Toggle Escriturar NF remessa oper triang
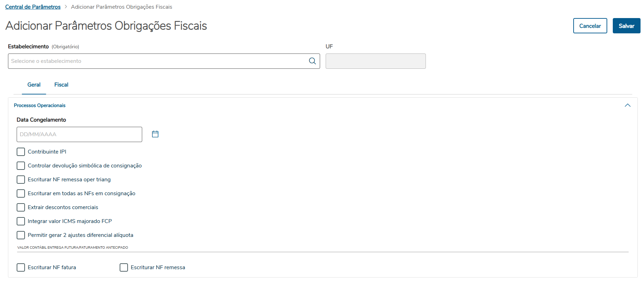The image size is (644, 281). click(x=21, y=180)
